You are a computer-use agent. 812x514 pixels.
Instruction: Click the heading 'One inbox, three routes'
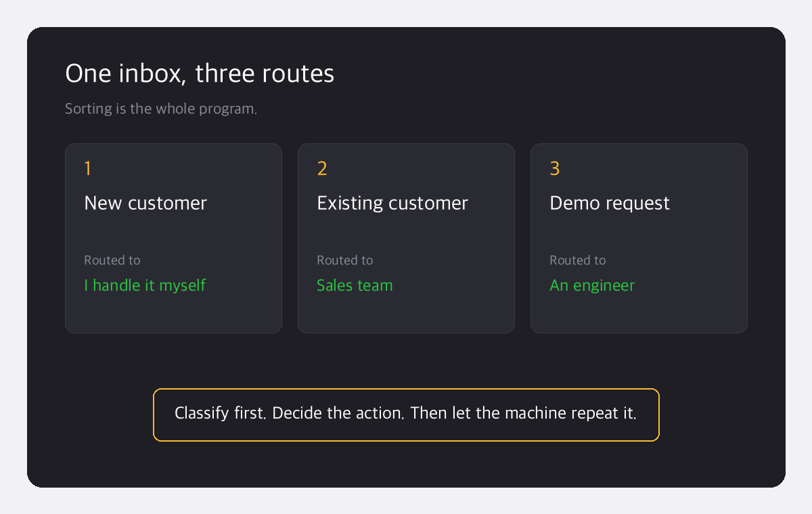coord(200,73)
